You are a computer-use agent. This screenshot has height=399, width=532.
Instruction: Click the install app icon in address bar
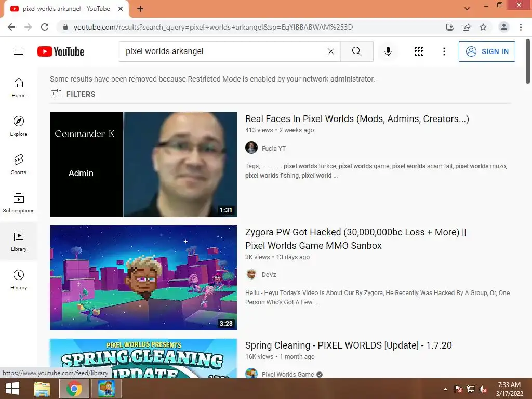pos(450,27)
